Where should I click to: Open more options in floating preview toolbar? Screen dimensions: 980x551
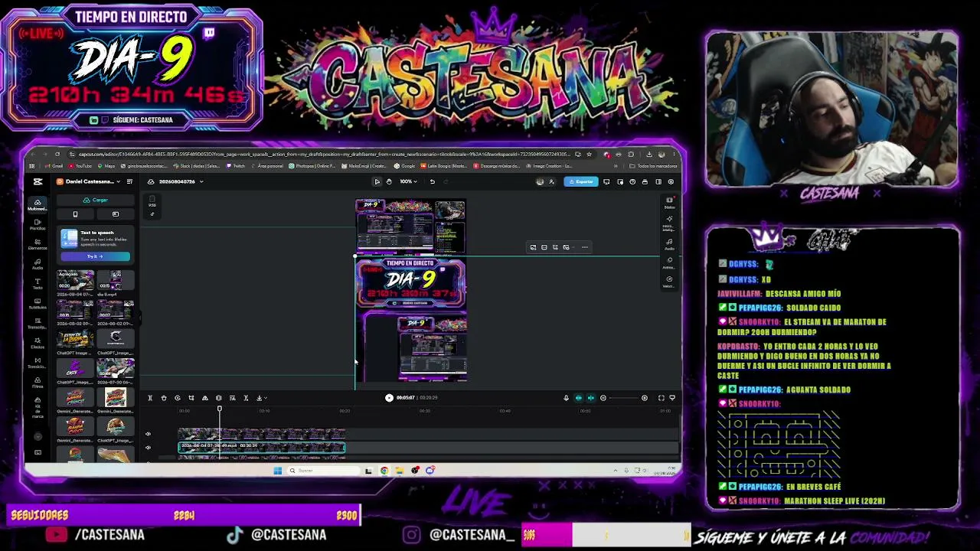click(x=585, y=247)
